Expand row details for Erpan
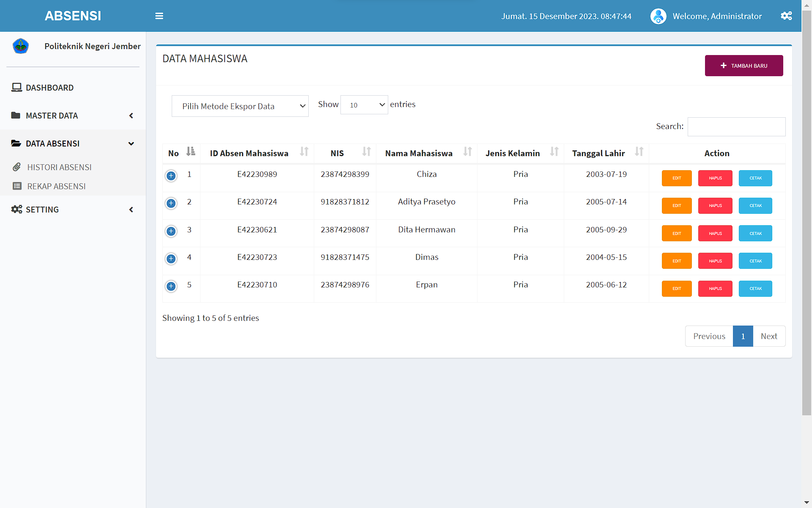Screen dimensions: 812x508 coord(171,286)
